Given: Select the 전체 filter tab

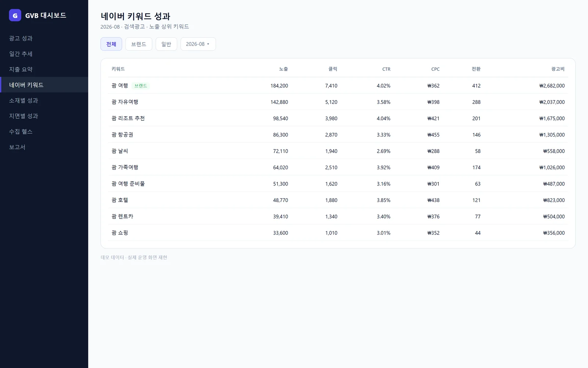Looking at the screenshot, I should coord(111,44).
